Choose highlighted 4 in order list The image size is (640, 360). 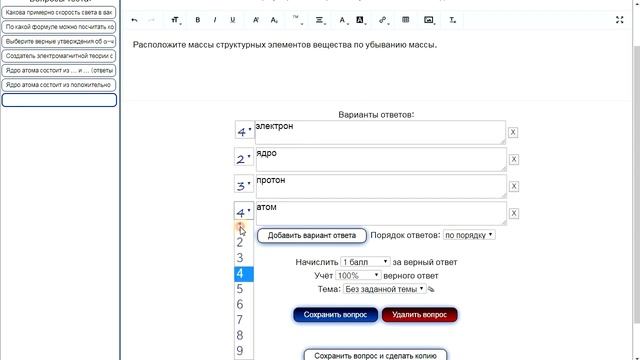[244, 273]
